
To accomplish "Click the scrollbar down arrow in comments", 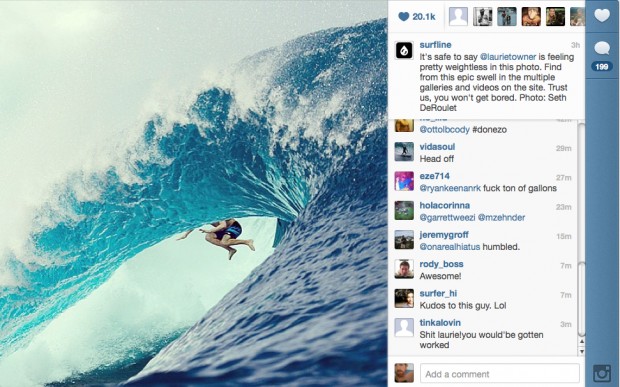I will click(581, 351).
